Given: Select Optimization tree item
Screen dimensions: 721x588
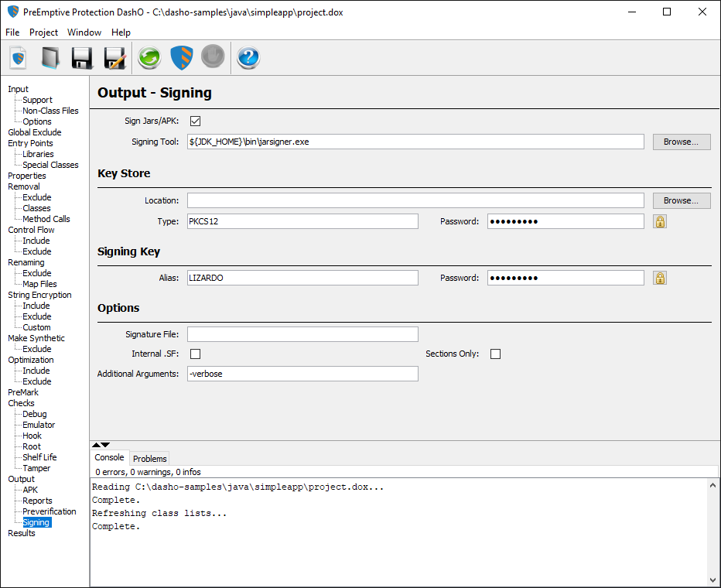Looking at the screenshot, I should point(31,360).
